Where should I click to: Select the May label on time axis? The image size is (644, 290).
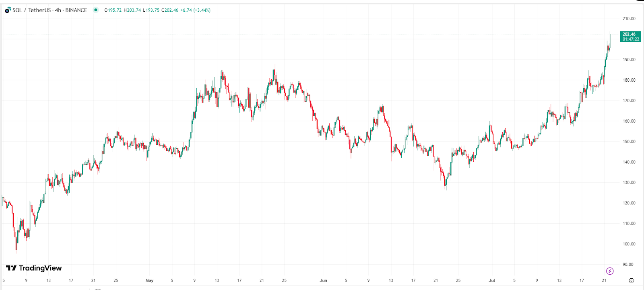pyautogui.click(x=150, y=280)
